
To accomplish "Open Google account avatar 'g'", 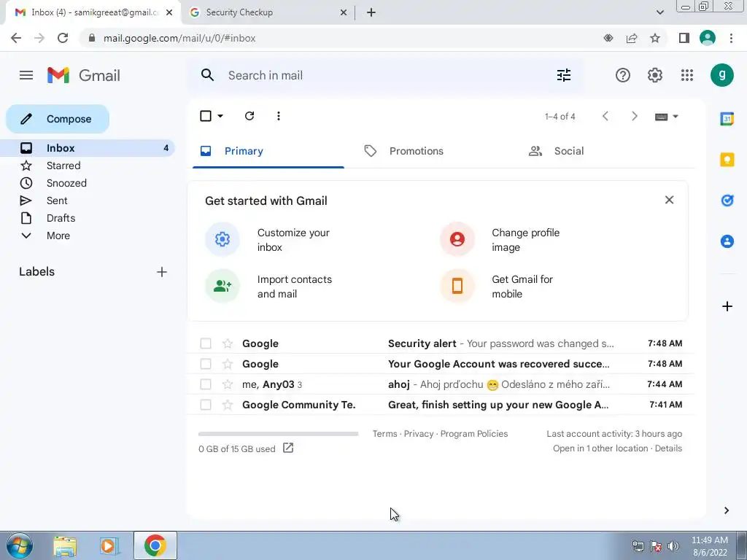I will pos(722,75).
